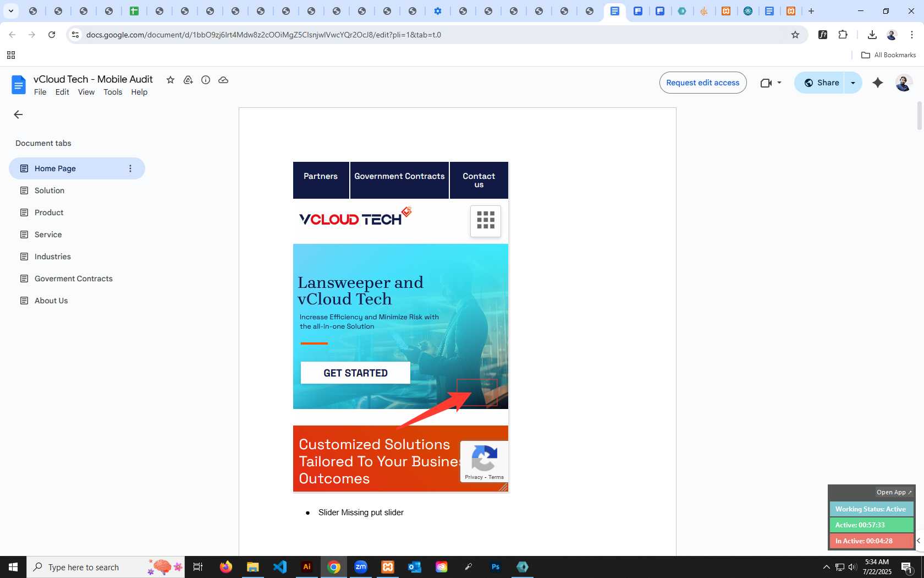
Task: Open Chrome downloads icon
Action: [x=872, y=35]
